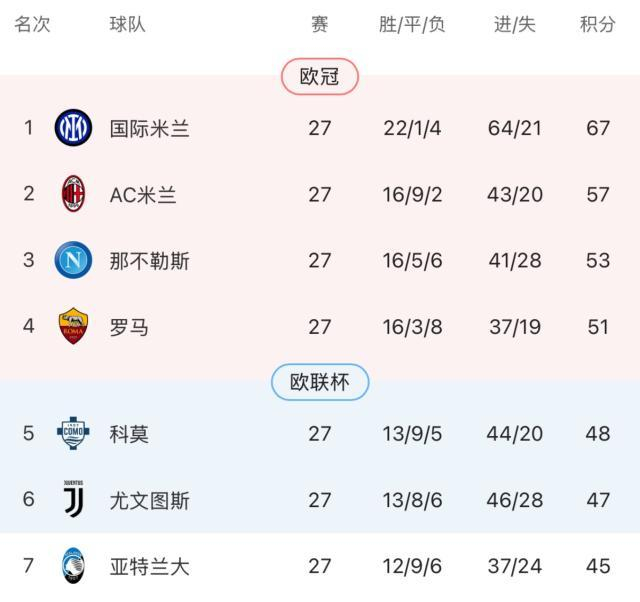Open team page for AC米兰
This screenshot has height=602, width=640.
(143, 194)
